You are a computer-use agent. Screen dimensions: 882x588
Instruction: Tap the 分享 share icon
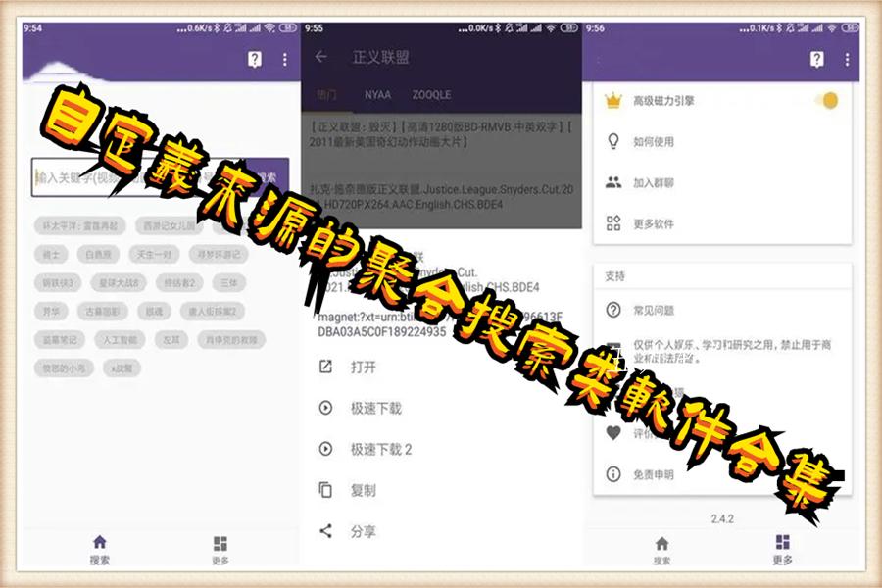click(326, 531)
